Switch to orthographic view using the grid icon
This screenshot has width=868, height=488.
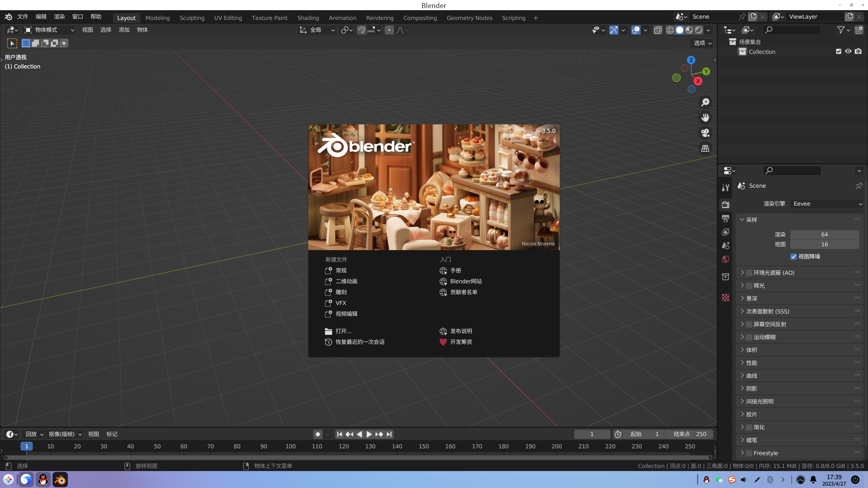click(705, 148)
